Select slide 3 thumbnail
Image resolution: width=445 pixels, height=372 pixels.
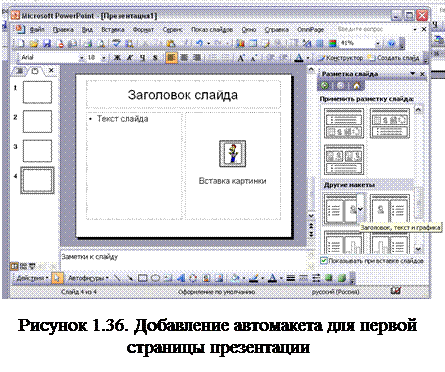pos(37,151)
